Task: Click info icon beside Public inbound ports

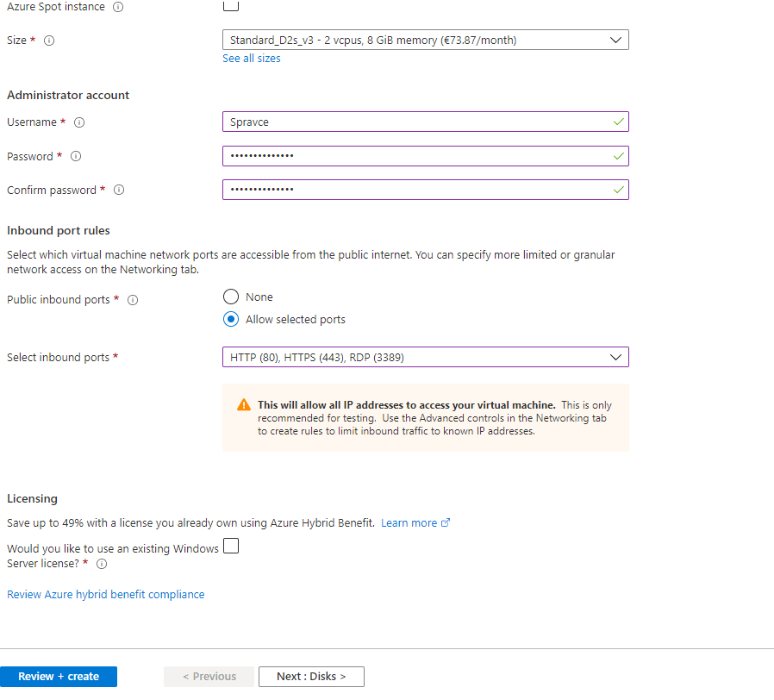Action: pos(133,300)
